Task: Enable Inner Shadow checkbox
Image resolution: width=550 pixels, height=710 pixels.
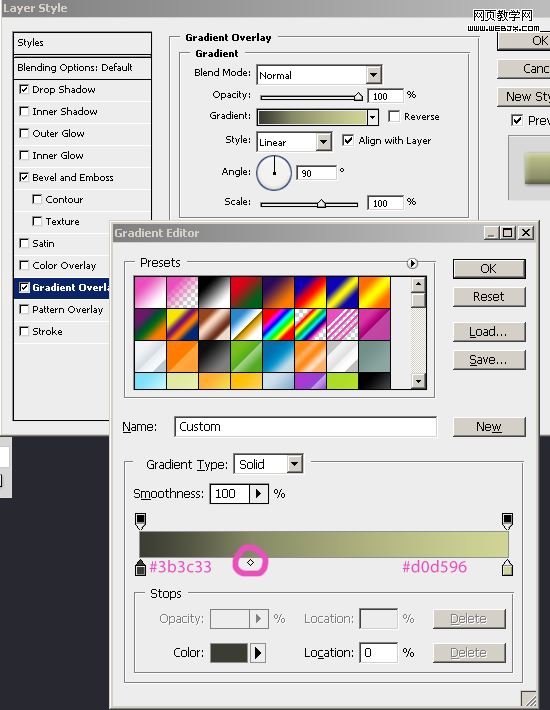Action: click(24, 111)
